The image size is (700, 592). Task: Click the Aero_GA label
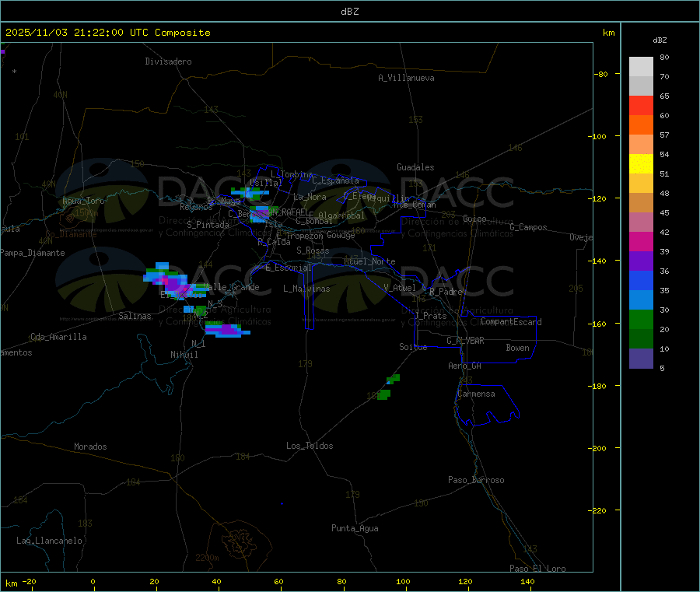point(464,366)
